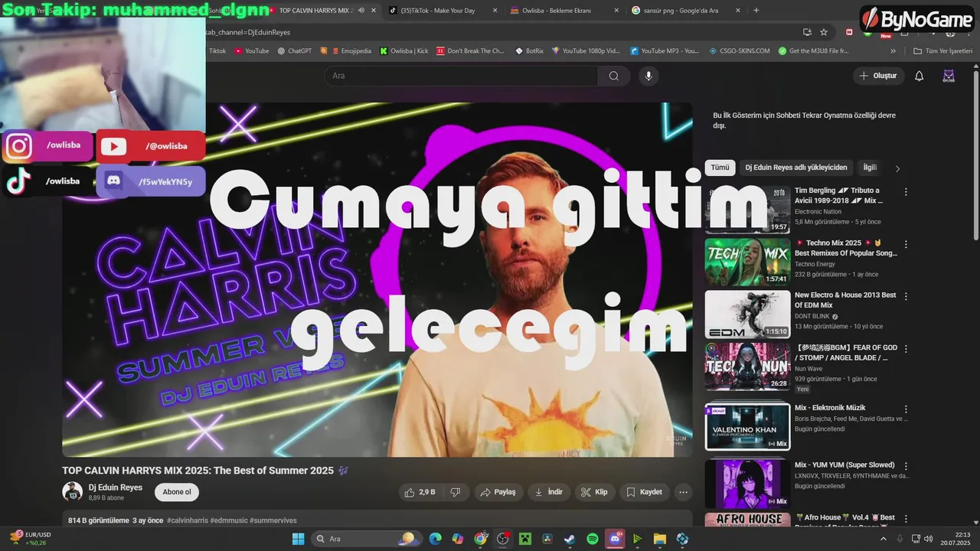This screenshot has height=551, width=980.
Task: Open File Explorer from the taskbar
Action: click(x=660, y=539)
